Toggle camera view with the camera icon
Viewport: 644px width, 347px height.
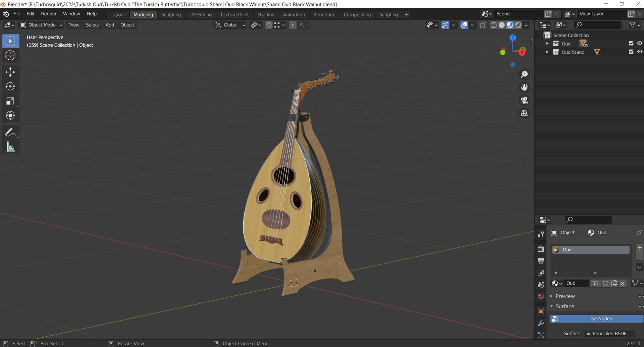(524, 100)
